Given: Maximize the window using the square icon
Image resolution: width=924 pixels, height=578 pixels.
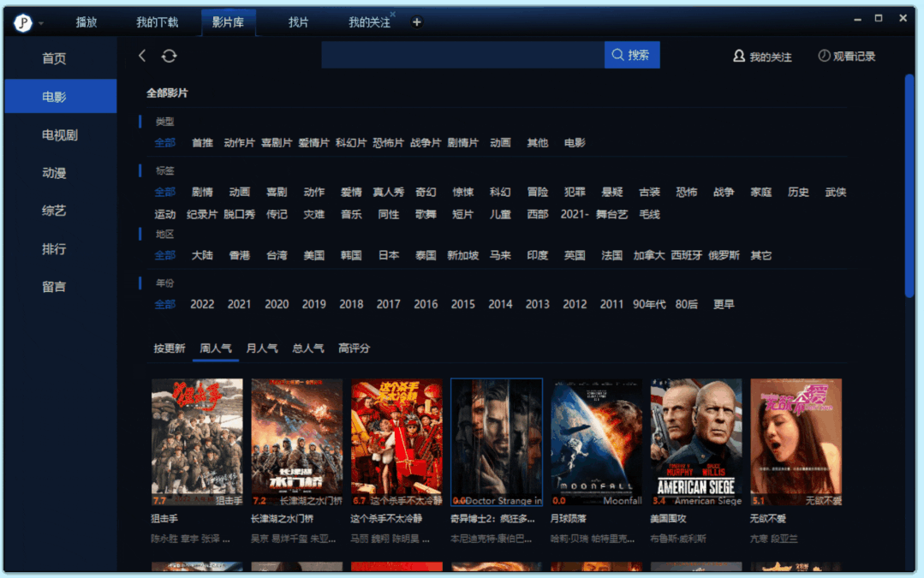Looking at the screenshot, I should [x=879, y=18].
